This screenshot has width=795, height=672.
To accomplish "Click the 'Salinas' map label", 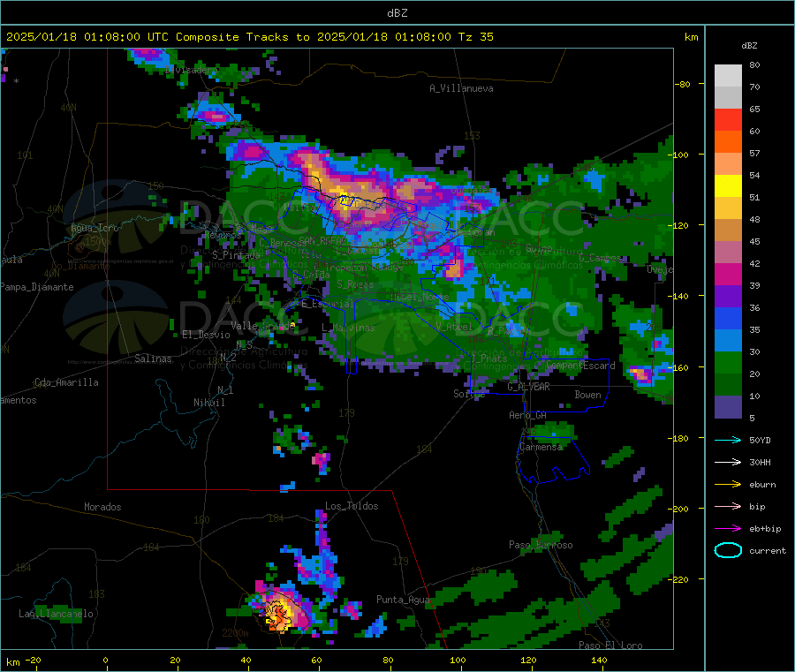I will pyautogui.click(x=153, y=359).
